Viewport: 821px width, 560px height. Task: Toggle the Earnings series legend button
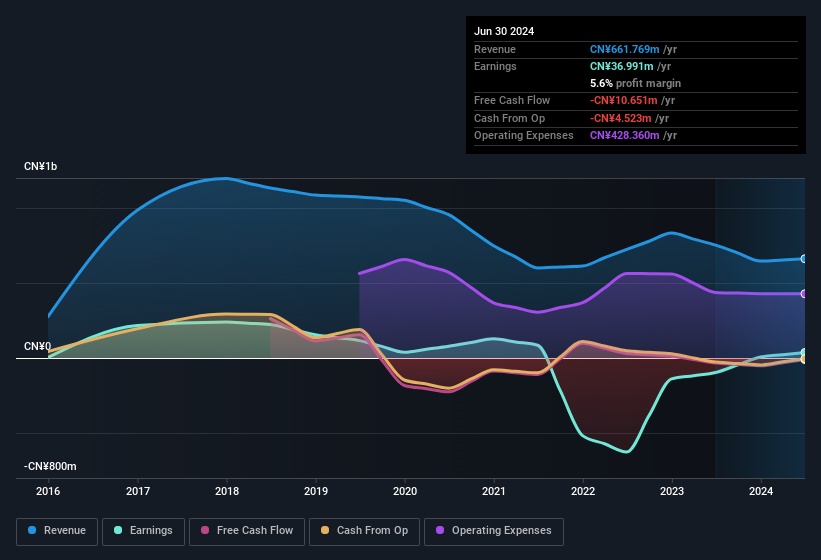143,531
